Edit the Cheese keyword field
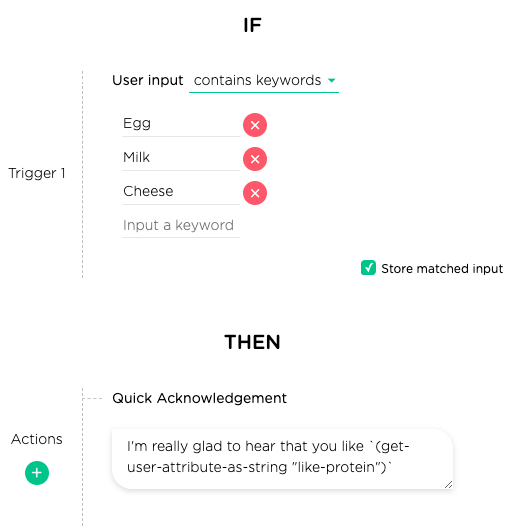Image resolution: width=517 pixels, height=532 pixels. pyautogui.click(x=181, y=192)
